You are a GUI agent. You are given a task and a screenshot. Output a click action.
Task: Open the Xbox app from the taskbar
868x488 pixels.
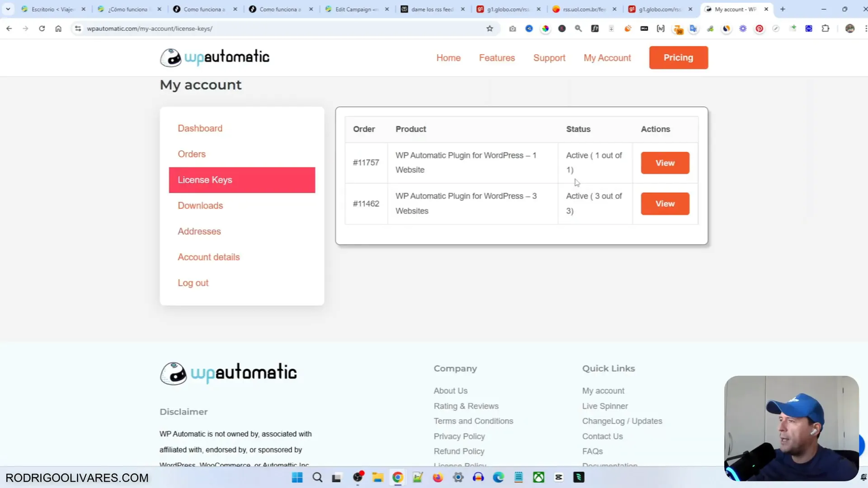(x=538, y=477)
